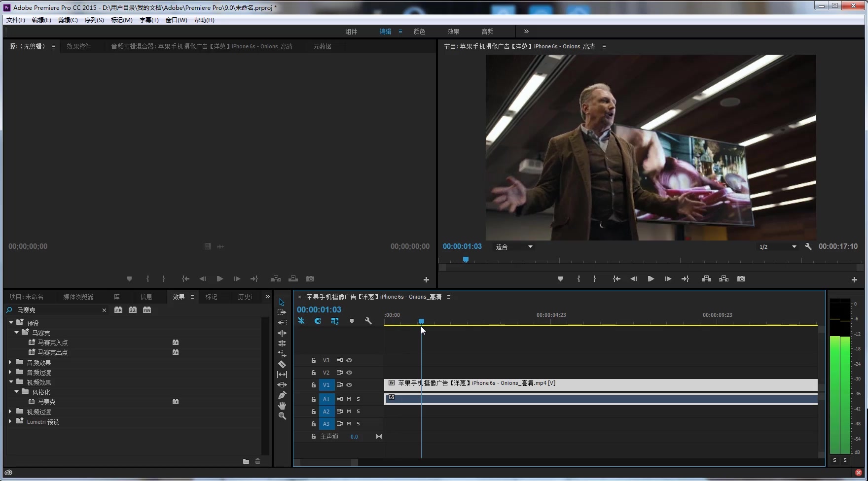This screenshot has width=868, height=481.
Task: Collapse the 马赛克 presets folder
Action: pyautogui.click(x=16, y=333)
